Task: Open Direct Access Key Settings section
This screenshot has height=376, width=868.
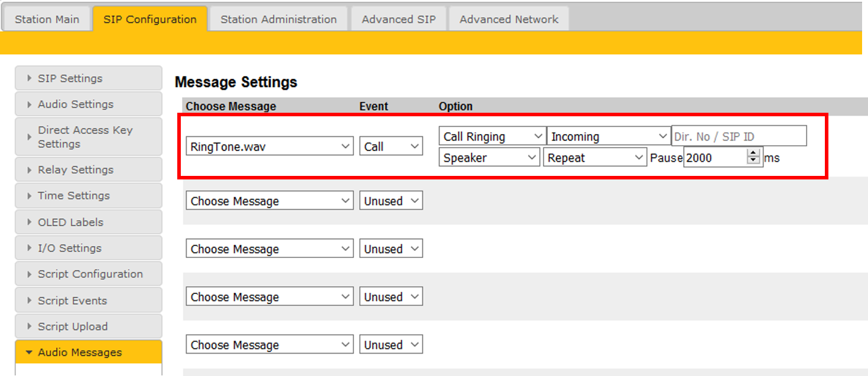Action: point(88,137)
